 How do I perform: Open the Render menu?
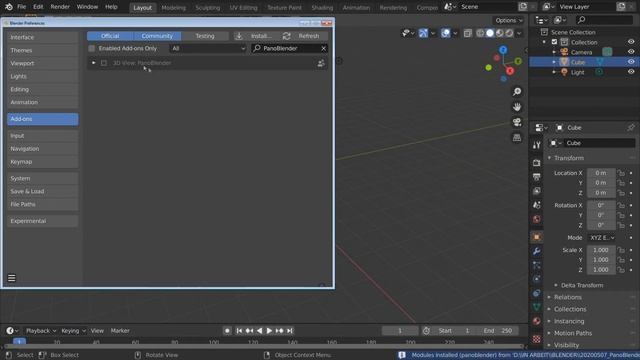(x=60, y=7)
